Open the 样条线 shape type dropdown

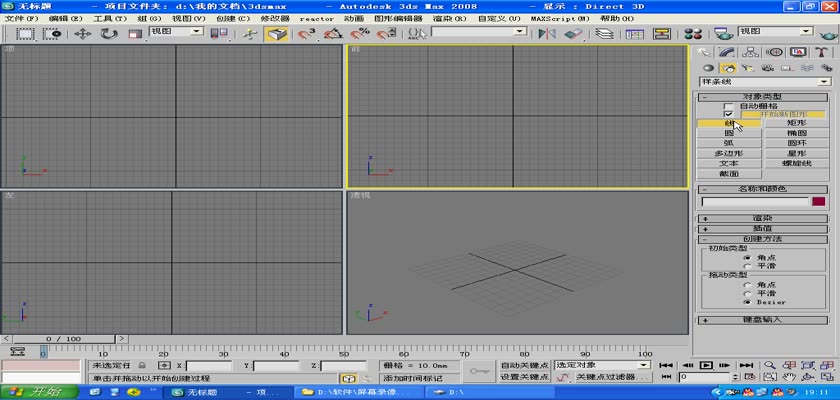tap(764, 82)
